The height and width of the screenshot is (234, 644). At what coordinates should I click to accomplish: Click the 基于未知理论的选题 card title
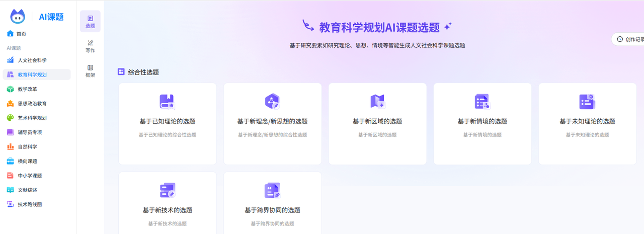[587, 121]
